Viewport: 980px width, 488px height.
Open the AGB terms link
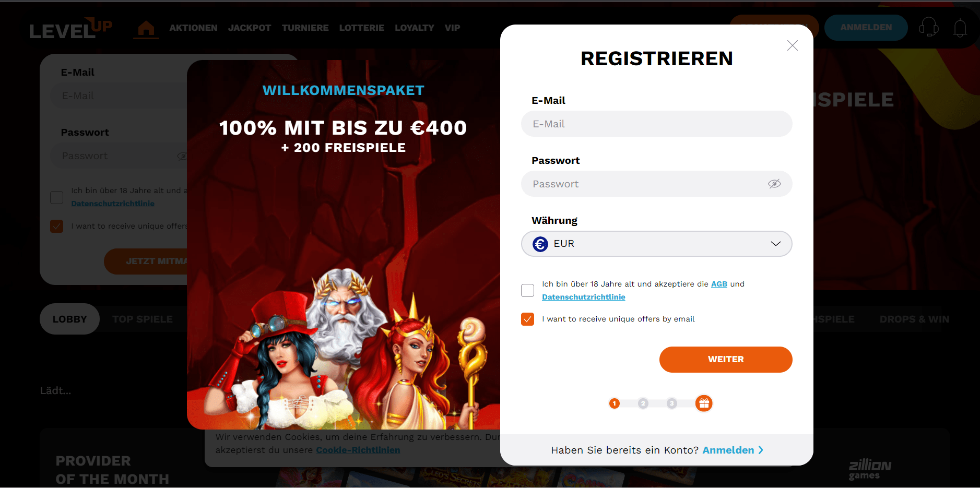coord(719,284)
